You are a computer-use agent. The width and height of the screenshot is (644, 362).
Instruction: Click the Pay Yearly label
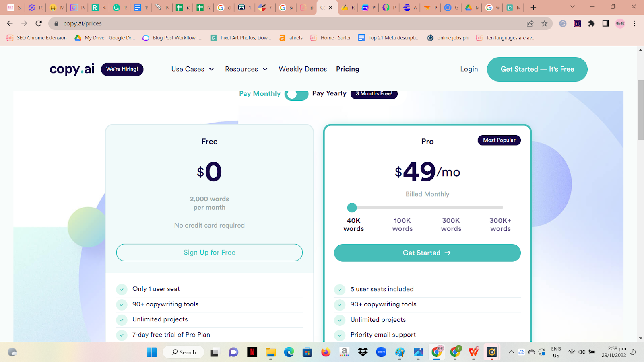329,93
